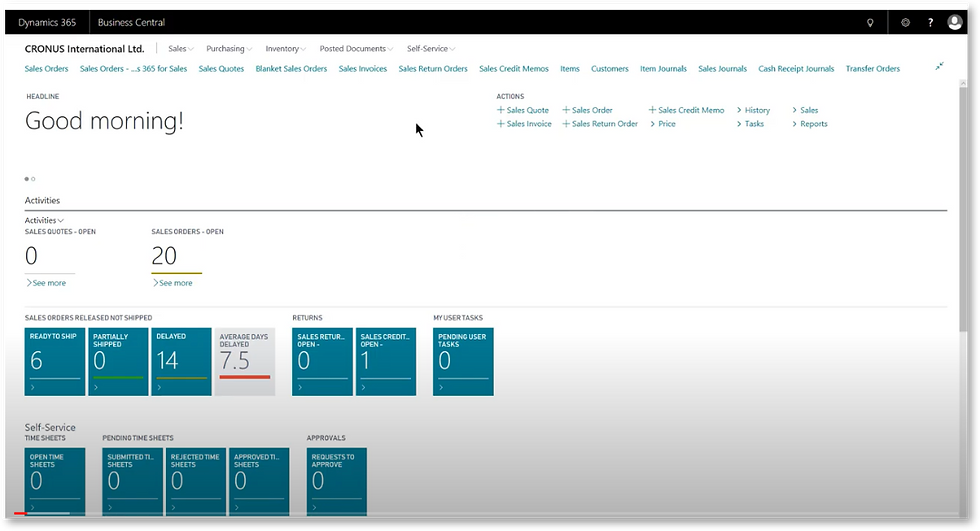Expand the Reports actions group
This screenshot has height=531, width=980.
[810, 124]
